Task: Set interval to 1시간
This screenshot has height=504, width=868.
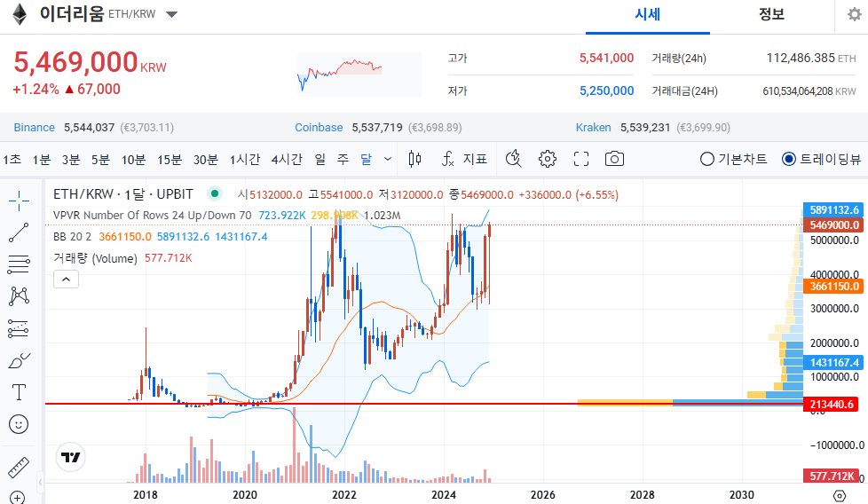Action: tap(245, 160)
